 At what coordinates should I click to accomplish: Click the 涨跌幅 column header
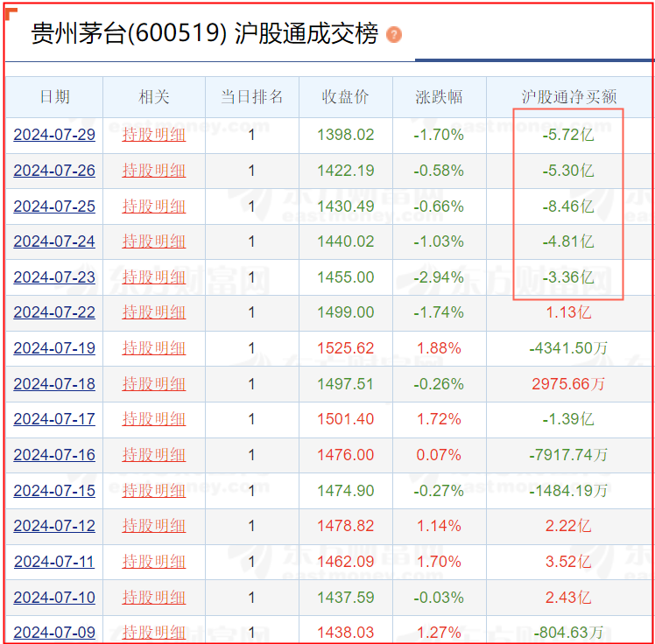tap(439, 97)
